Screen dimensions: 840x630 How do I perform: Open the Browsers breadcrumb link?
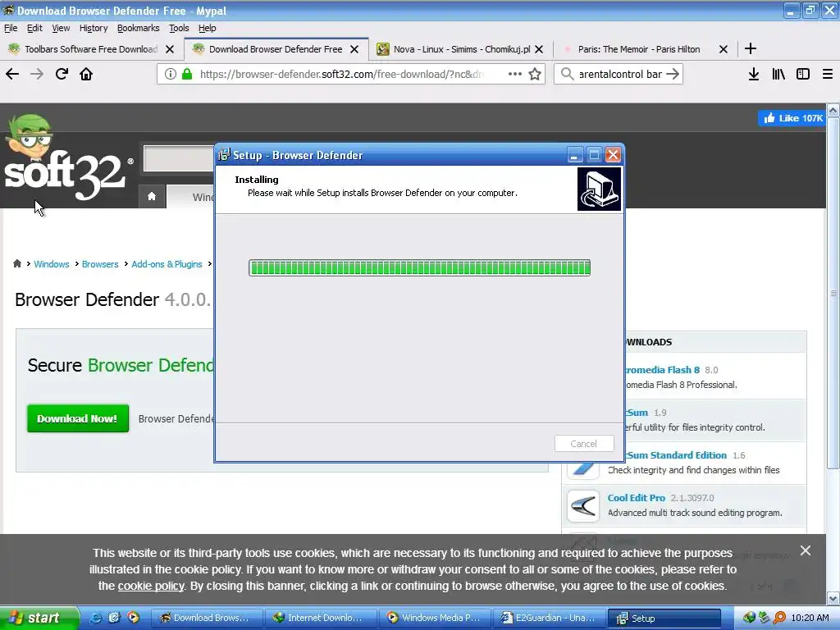[x=100, y=264]
